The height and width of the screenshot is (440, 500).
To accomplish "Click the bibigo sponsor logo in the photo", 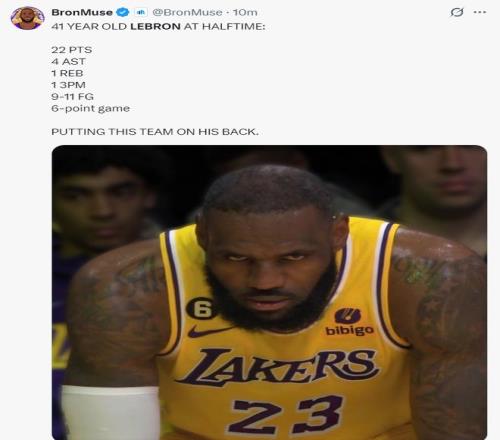I will click(349, 321).
